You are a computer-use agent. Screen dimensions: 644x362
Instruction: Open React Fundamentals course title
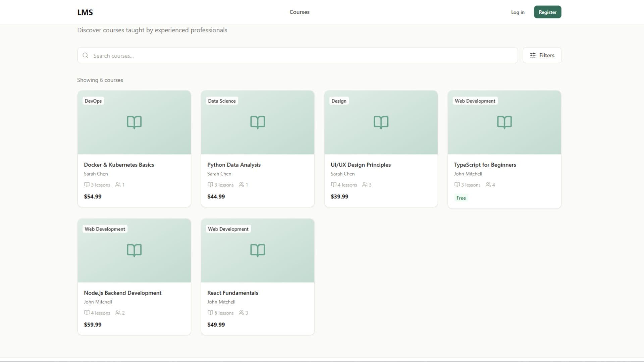pyautogui.click(x=233, y=293)
